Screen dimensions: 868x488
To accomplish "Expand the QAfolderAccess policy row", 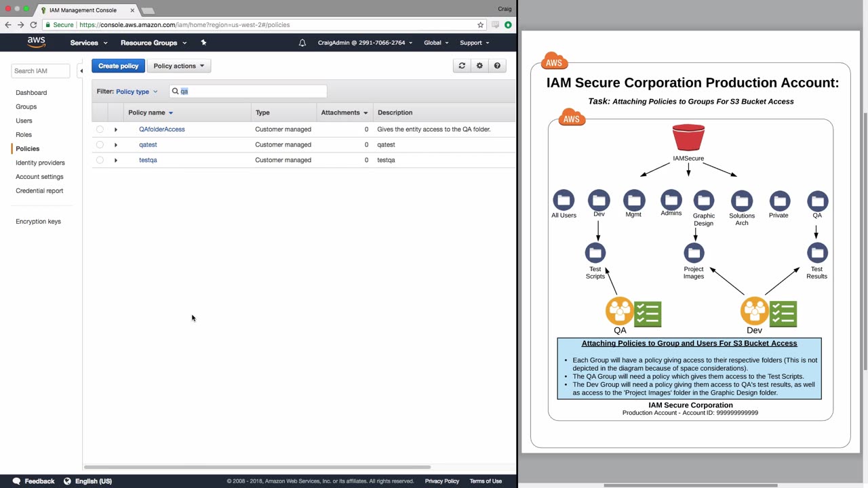I will point(116,129).
